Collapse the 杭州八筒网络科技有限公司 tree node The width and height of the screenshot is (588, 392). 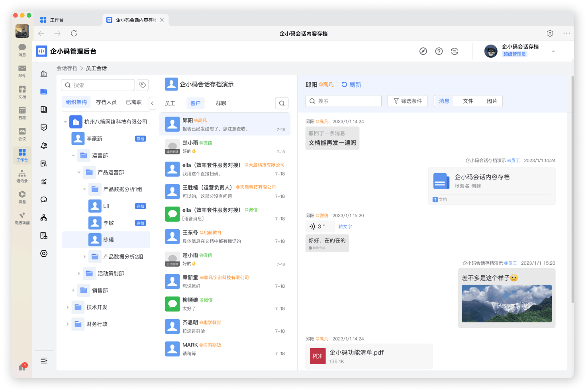[x=65, y=122]
